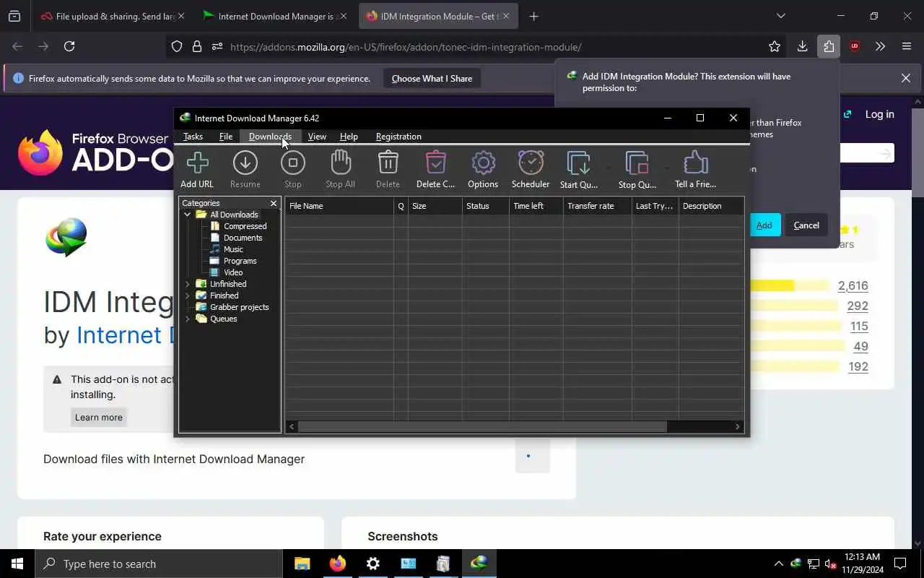The height and width of the screenshot is (578, 924).
Task: Select the Programs category
Action: pyautogui.click(x=240, y=261)
